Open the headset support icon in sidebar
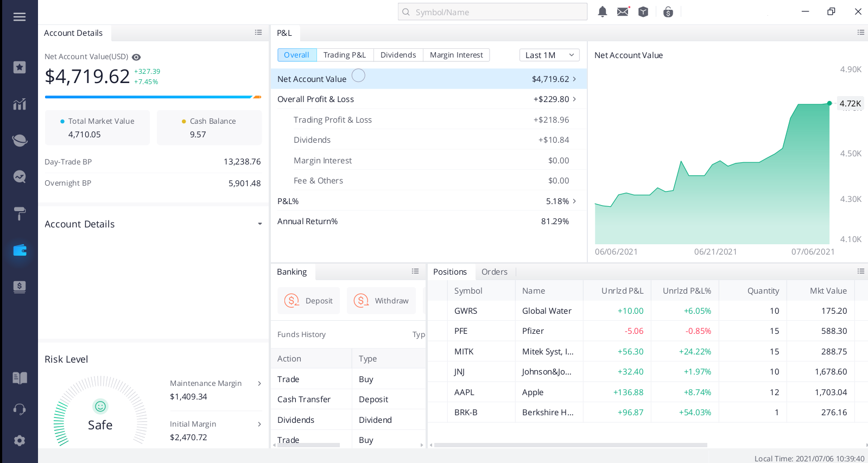 [x=20, y=409]
